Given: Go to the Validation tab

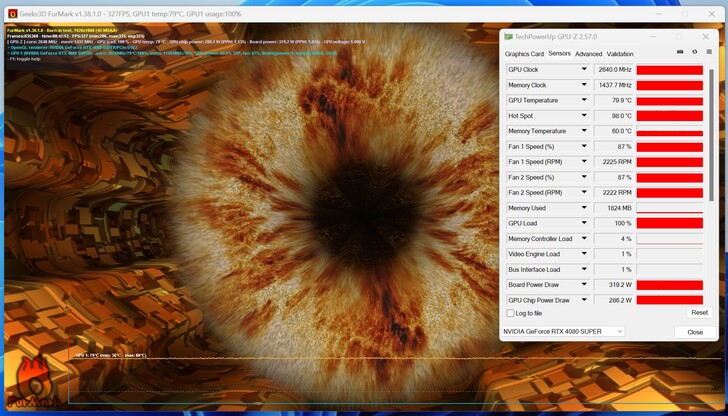Looking at the screenshot, I should (620, 54).
